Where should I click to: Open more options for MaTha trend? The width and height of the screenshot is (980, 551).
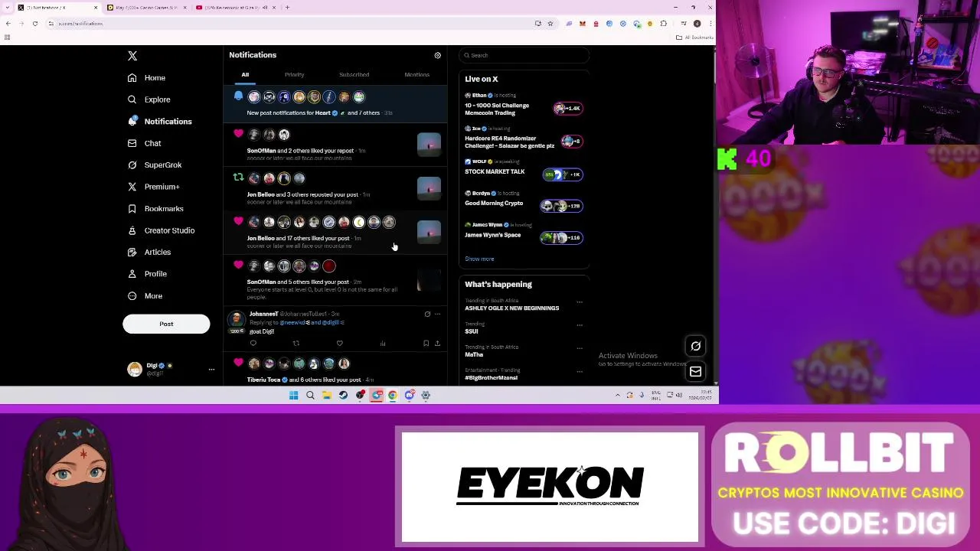[580, 347]
